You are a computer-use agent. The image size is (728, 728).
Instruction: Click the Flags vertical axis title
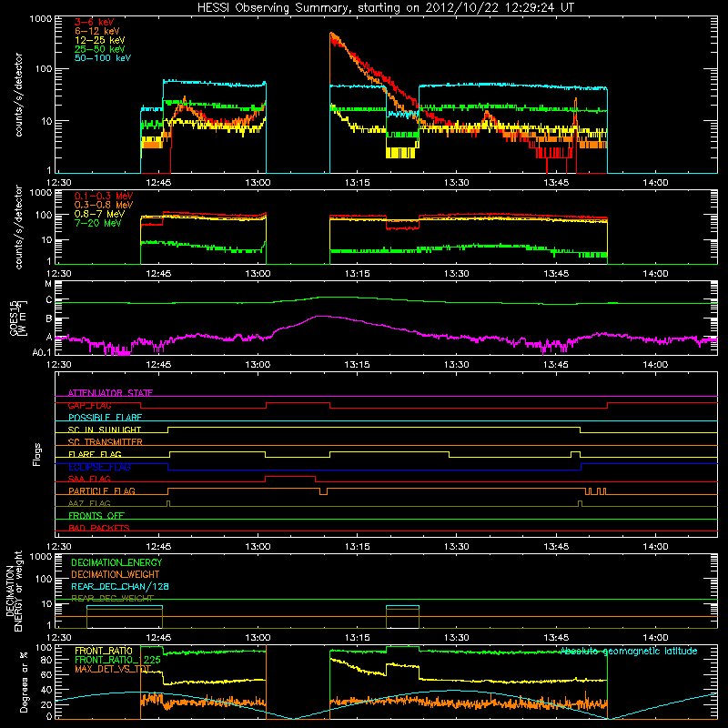[x=37, y=454]
